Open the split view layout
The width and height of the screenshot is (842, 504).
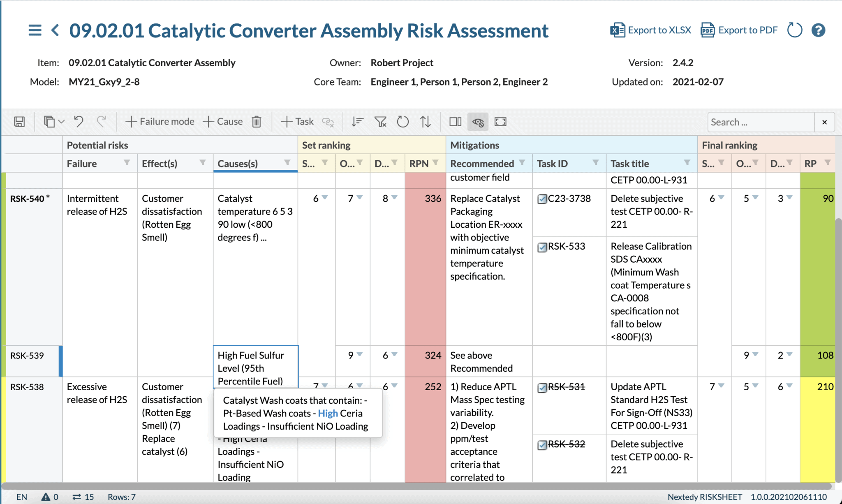pyautogui.click(x=455, y=122)
